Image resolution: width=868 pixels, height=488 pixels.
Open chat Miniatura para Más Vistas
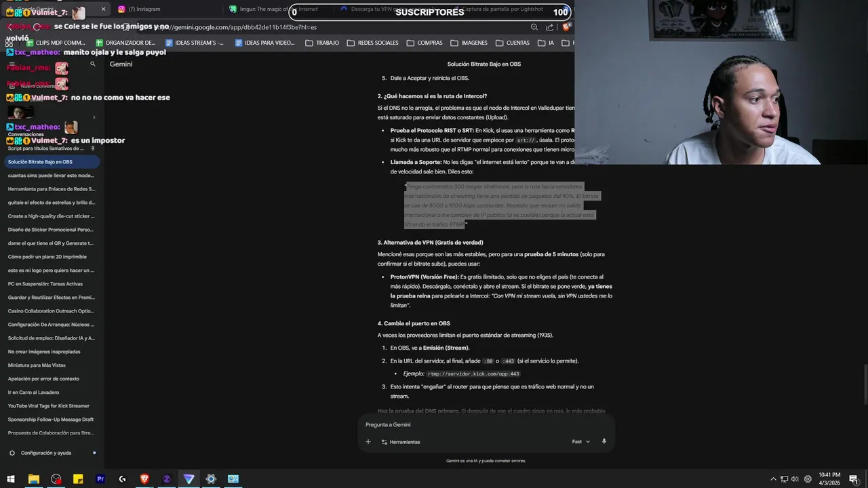click(x=52, y=365)
